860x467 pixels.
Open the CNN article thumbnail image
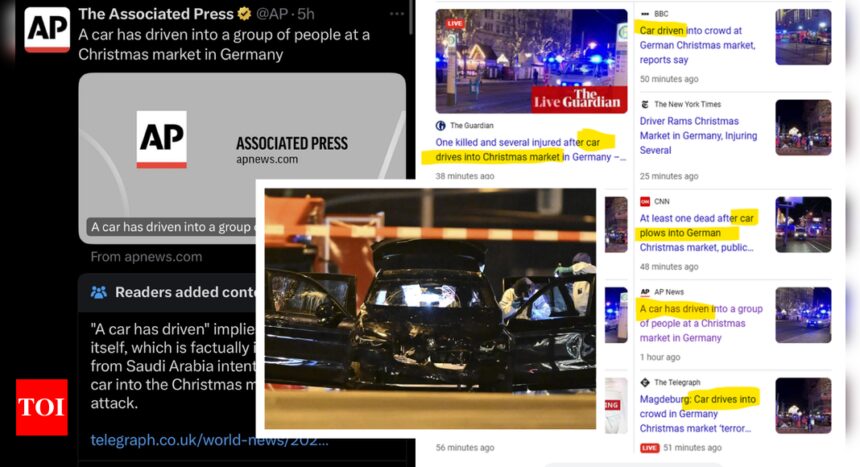pyautogui.click(x=803, y=224)
